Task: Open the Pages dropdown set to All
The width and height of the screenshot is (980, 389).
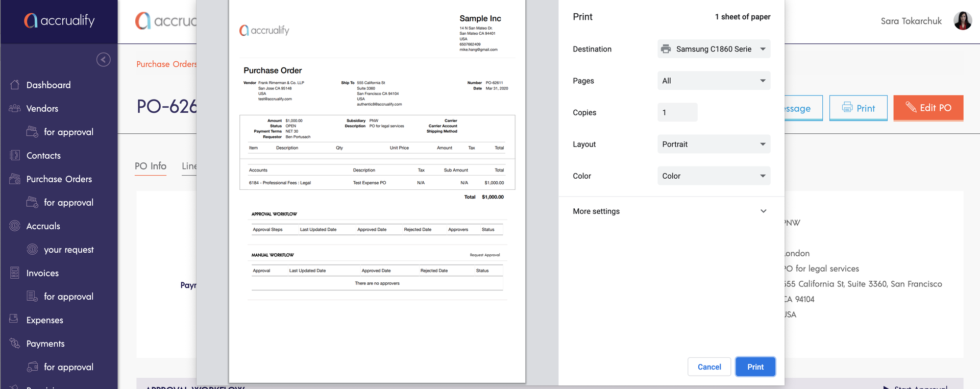Action: pyautogui.click(x=714, y=81)
